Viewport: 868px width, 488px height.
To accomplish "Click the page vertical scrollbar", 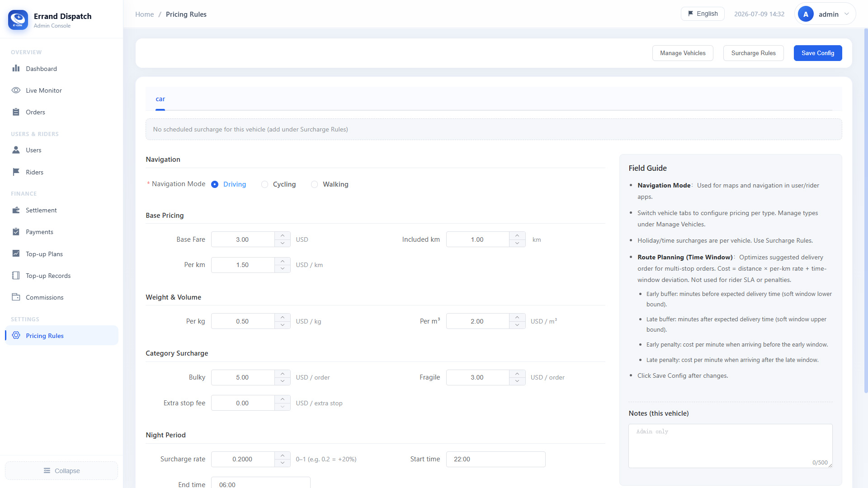I will (866, 210).
